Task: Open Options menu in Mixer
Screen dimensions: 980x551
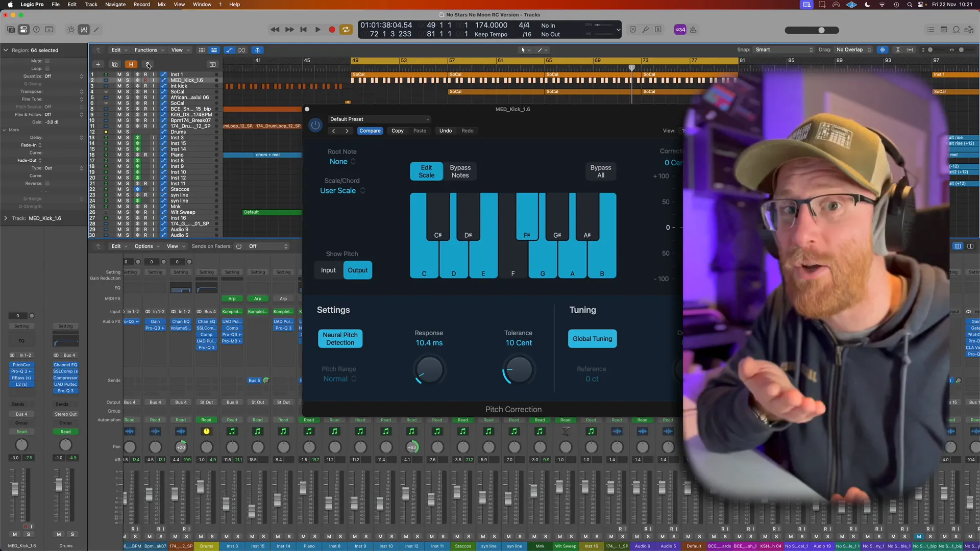Action: (x=146, y=246)
